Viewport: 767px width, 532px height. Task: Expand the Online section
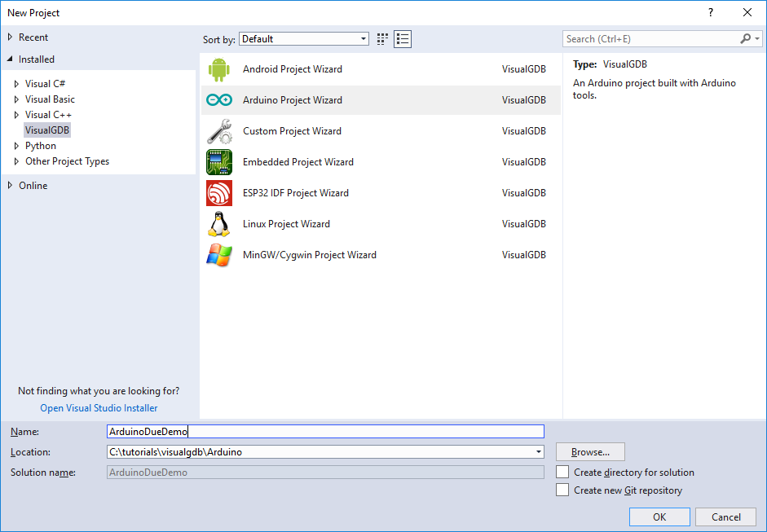(10, 185)
